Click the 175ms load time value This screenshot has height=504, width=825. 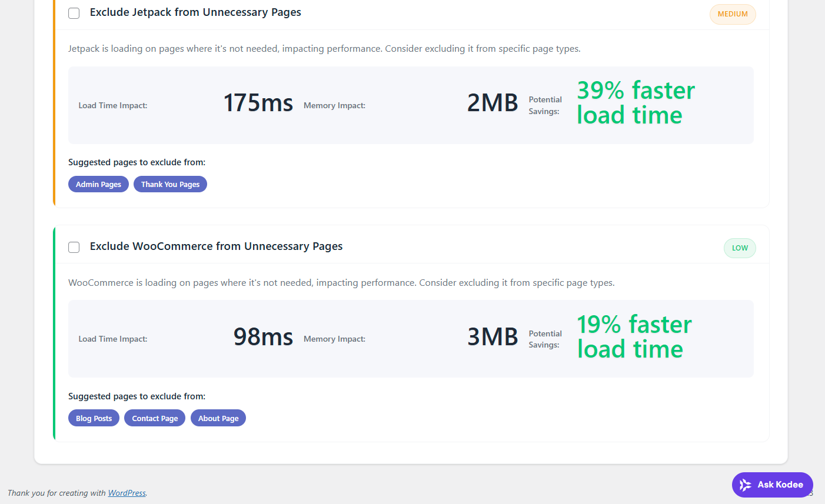click(x=258, y=103)
